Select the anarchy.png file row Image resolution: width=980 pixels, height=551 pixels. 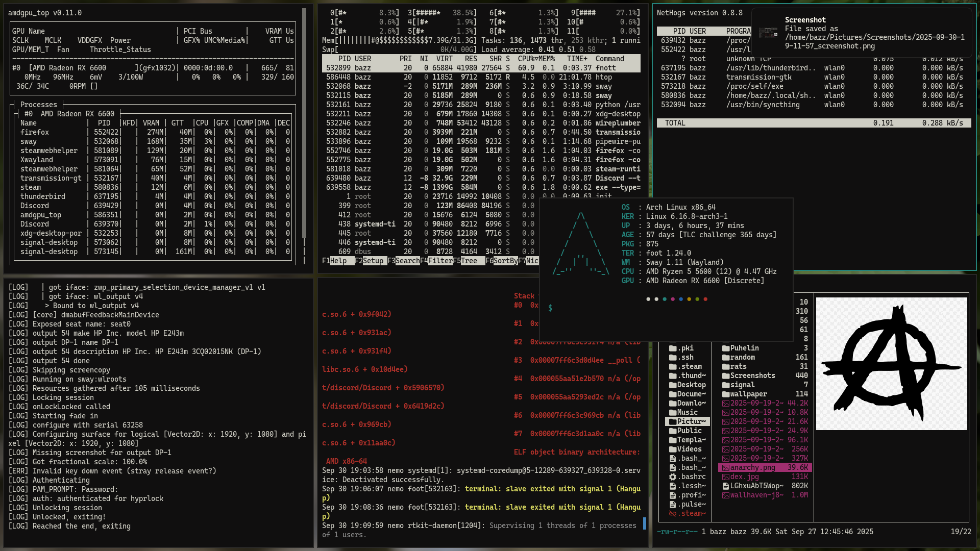point(765,467)
